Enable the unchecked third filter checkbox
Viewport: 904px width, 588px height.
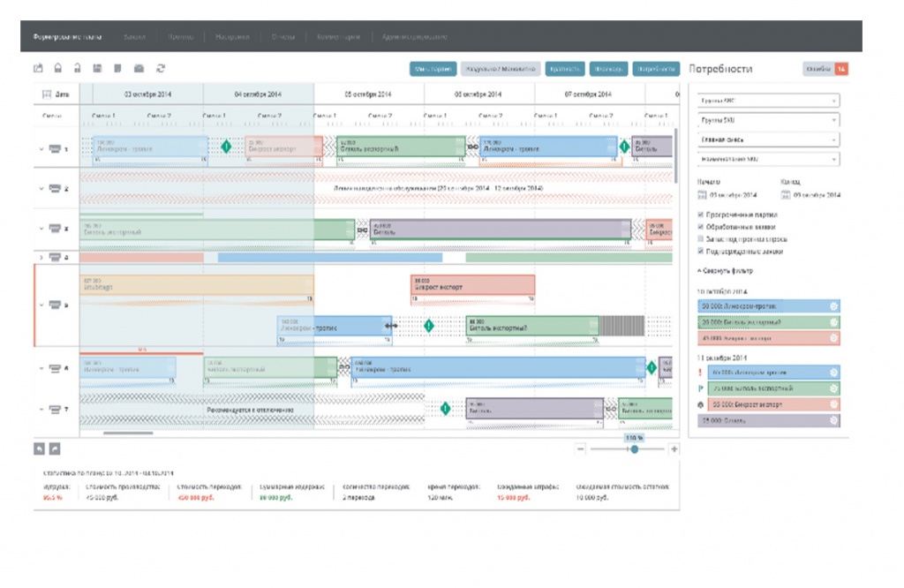click(700, 239)
